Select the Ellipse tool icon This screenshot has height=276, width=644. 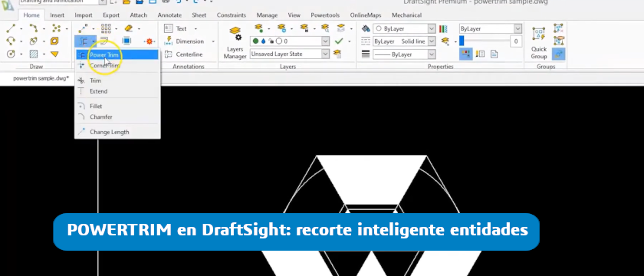tap(34, 41)
